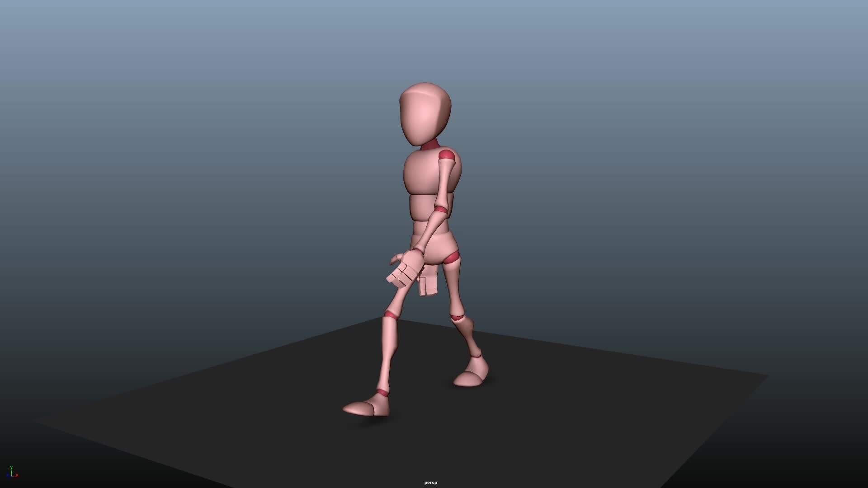
Task: Click the view axis gizmo origin
Action: tap(12, 475)
